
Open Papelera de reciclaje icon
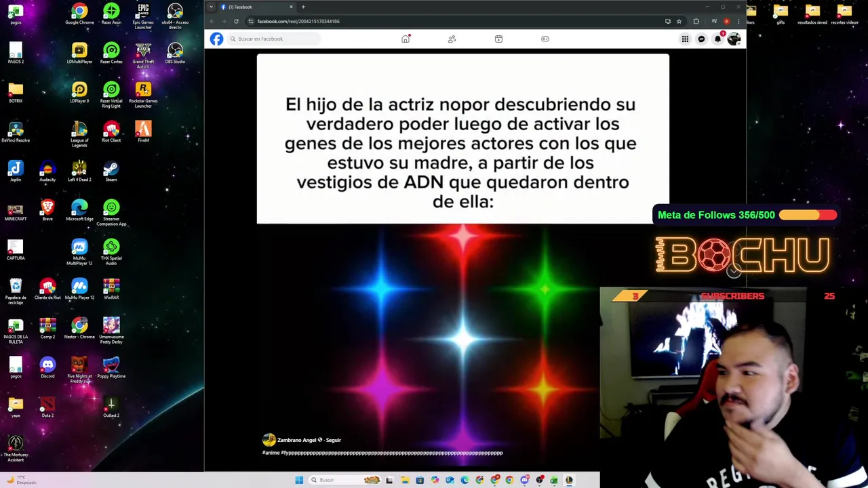pos(16,291)
